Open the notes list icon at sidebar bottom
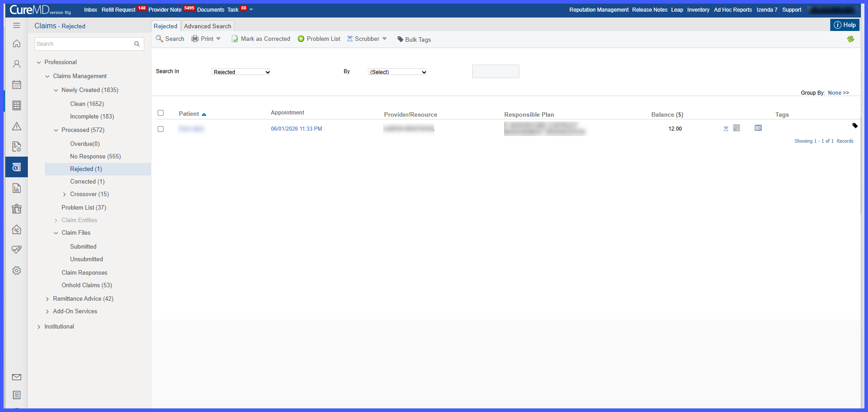 (x=17, y=395)
